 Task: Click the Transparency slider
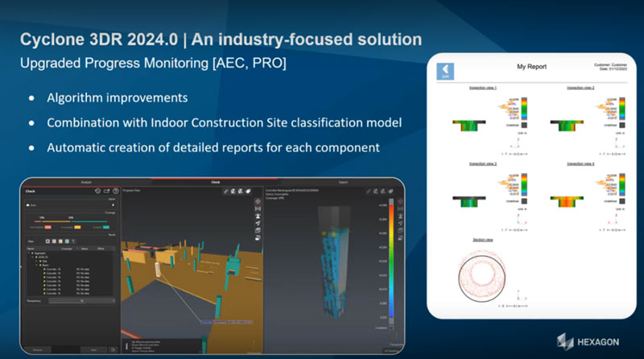pos(82,301)
